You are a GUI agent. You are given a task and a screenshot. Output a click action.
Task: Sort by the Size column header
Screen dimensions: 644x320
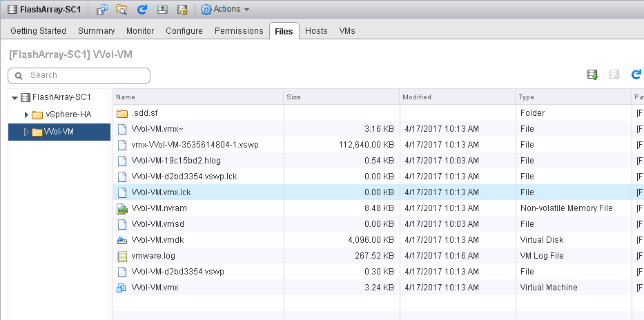pyautogui.click(x=341, y=97)
